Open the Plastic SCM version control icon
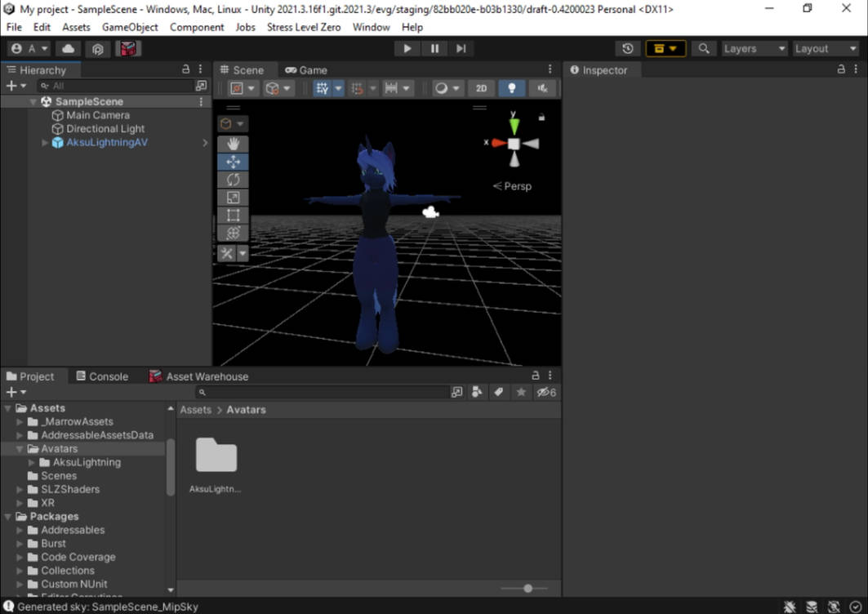868x614 pixels. pyautogui.click(x=98, y=49)
